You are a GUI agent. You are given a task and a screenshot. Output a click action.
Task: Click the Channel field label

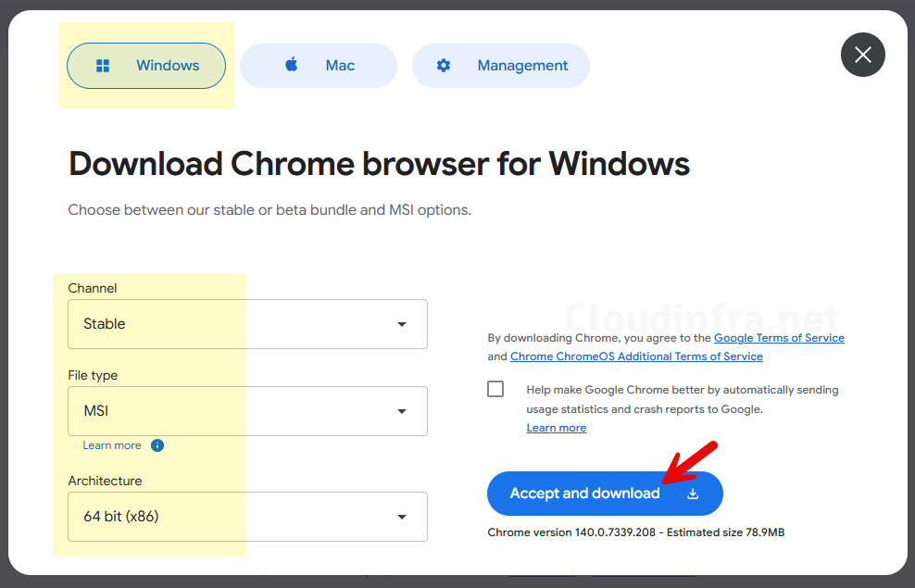[93, 288]
